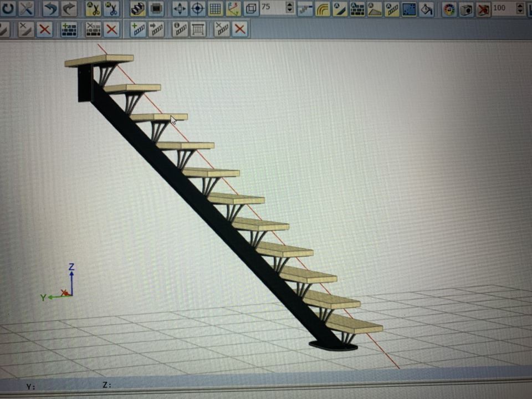Click the up arrow of the 75 stepper

tap(289, 4)
